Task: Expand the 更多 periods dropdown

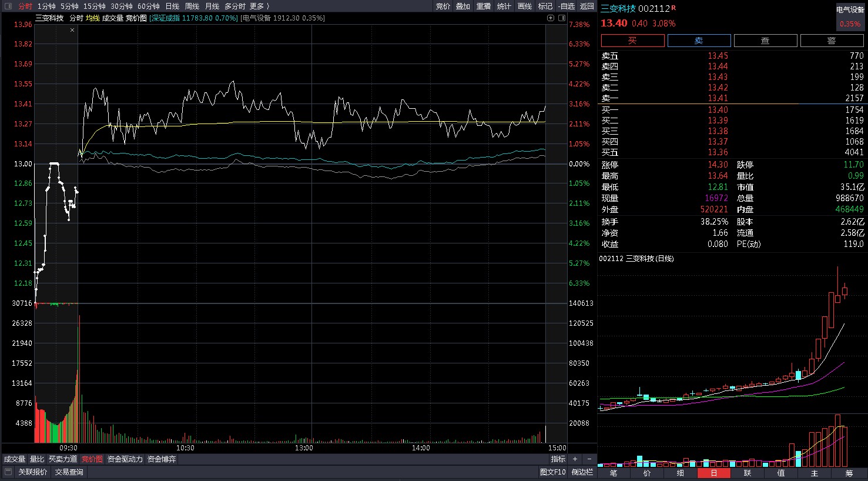Action: [x=259, y=6]
